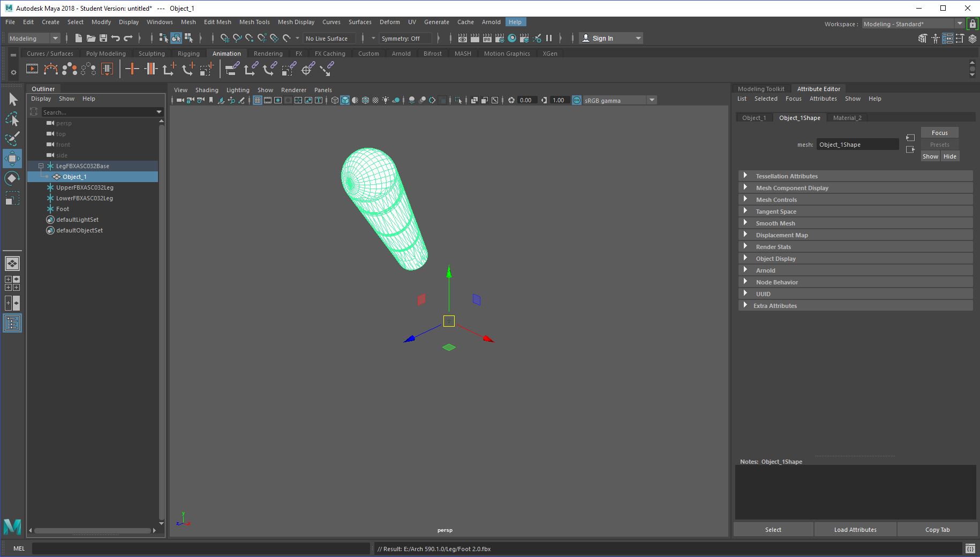Toggle Use all lights in viewport
Image resolution: width=980 pixels, height=557 pixels.
386,100
